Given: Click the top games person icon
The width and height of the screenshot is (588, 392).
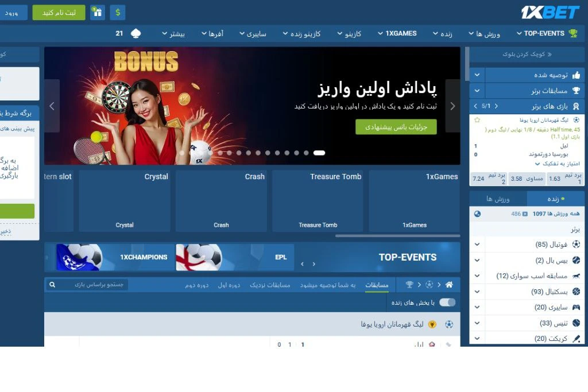Looking at the screenshot, I should pos(577,106).
